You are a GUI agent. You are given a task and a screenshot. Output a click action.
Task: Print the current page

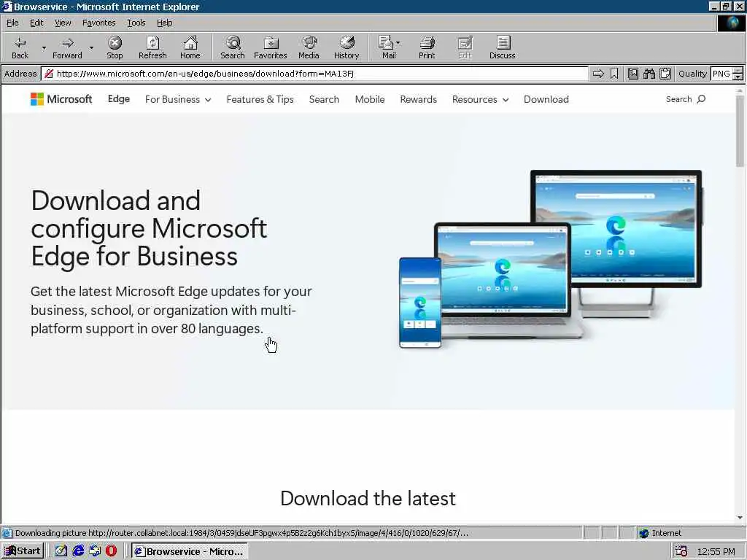pyautogui.click(x=427, y=47)
